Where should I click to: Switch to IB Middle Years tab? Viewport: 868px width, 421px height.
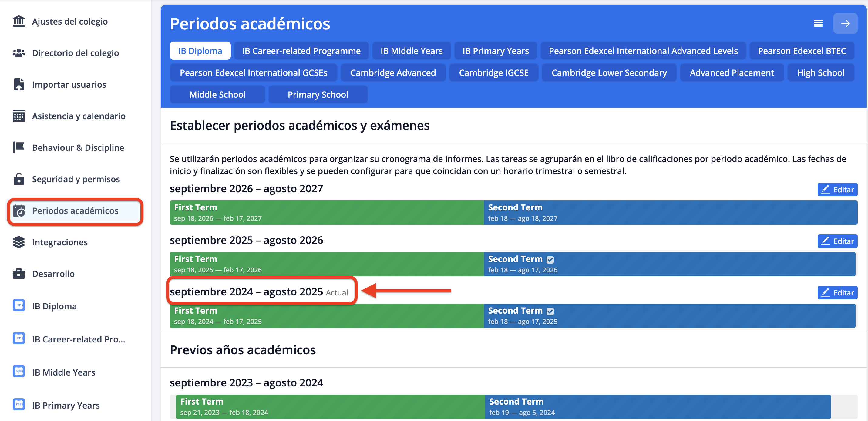pyautogui.click(x=411, y=51)
